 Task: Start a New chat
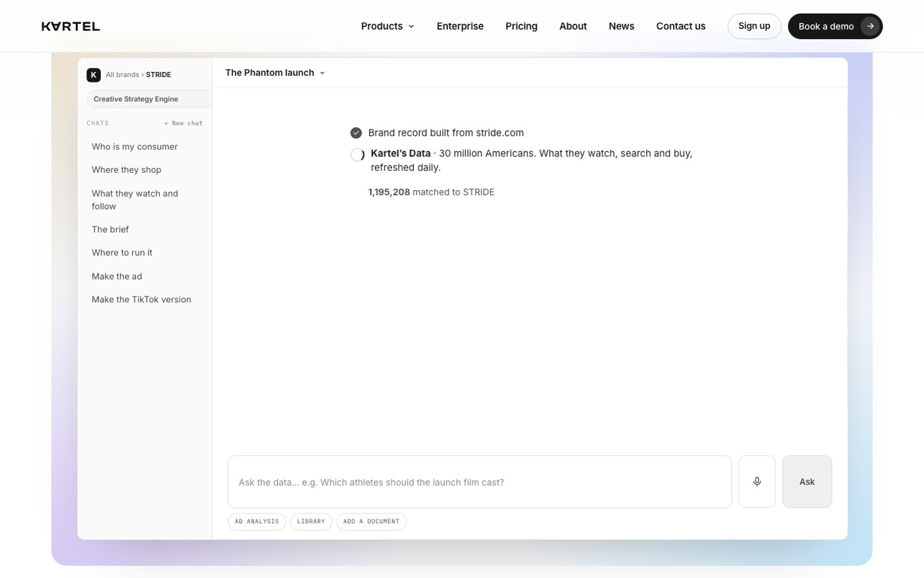(183, 123)
